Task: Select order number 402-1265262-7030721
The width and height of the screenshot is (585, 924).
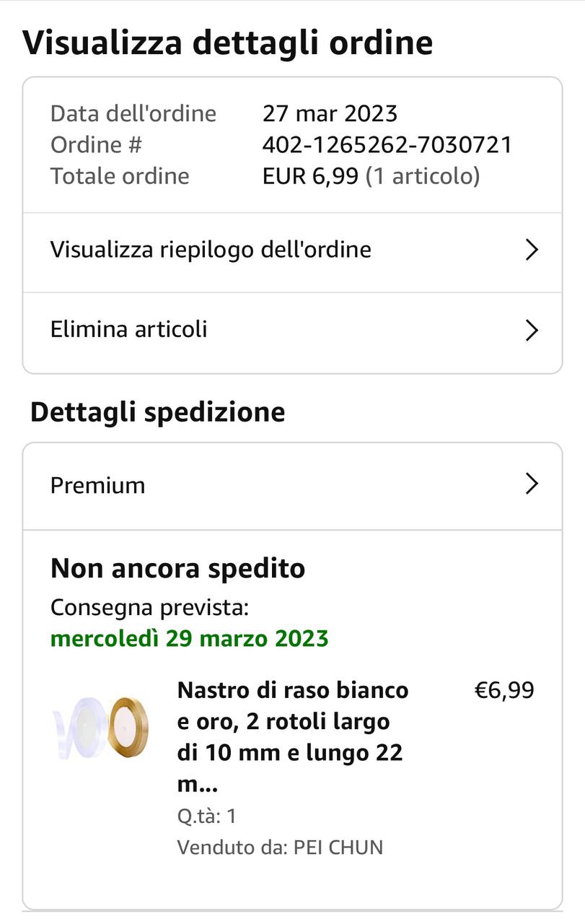Action: [x=387, y=145]
